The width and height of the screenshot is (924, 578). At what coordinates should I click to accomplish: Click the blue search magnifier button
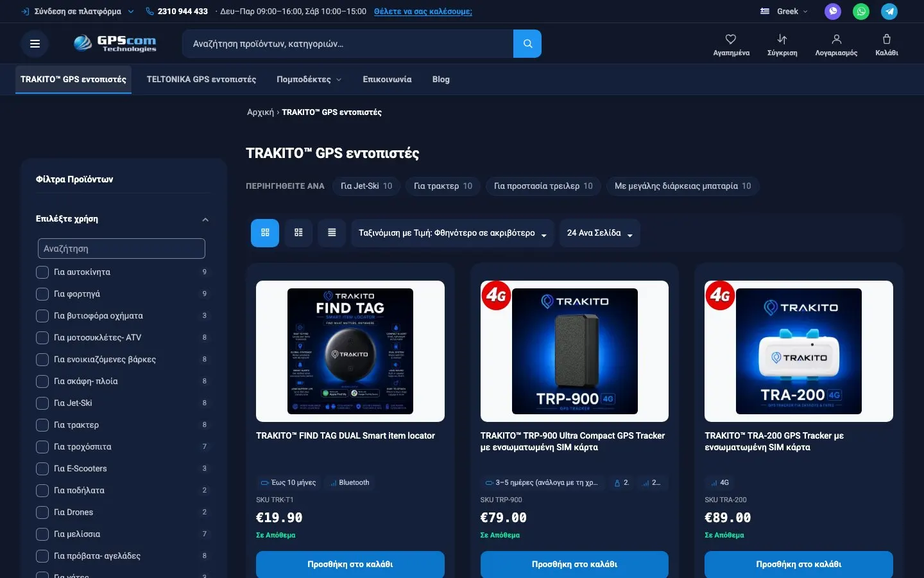click(527, 44)
